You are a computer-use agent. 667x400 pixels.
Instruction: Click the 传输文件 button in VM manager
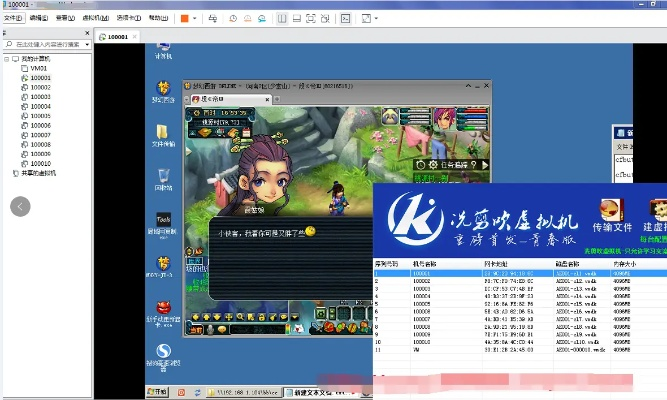pyautogui.click(x=612, y=216)
